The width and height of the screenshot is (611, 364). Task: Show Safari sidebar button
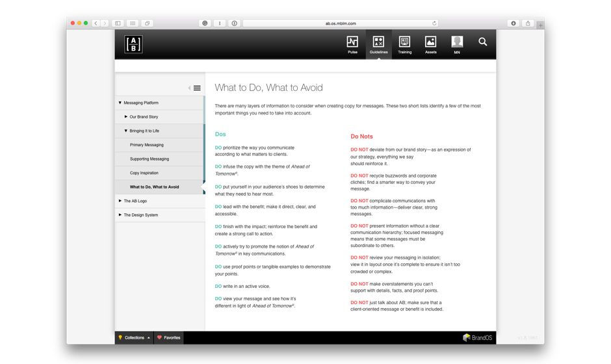[118, 23]
